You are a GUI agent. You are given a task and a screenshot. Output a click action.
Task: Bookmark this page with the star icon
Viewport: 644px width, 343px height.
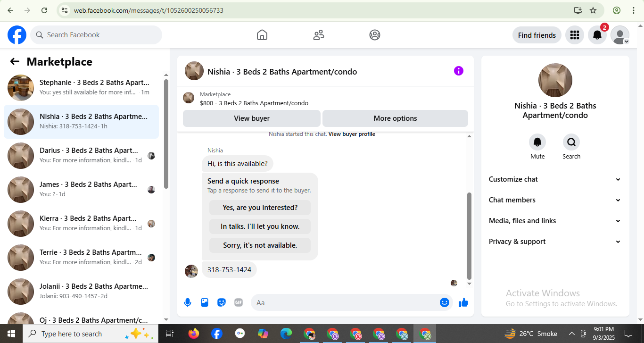(593, 10)
